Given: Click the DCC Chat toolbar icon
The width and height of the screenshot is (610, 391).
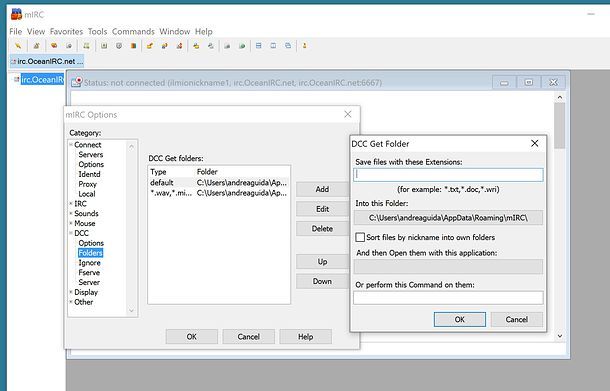Looking at the screenshot, I should click(x=165, y=46).
